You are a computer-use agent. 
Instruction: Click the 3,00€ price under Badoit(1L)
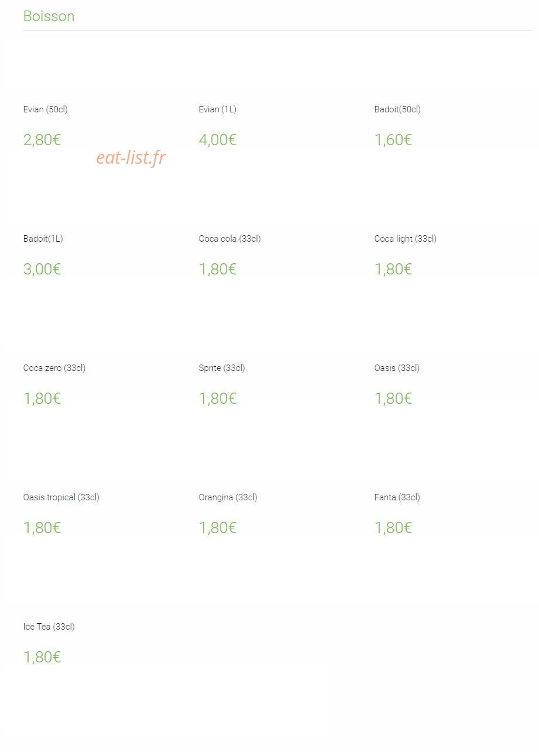42,269
